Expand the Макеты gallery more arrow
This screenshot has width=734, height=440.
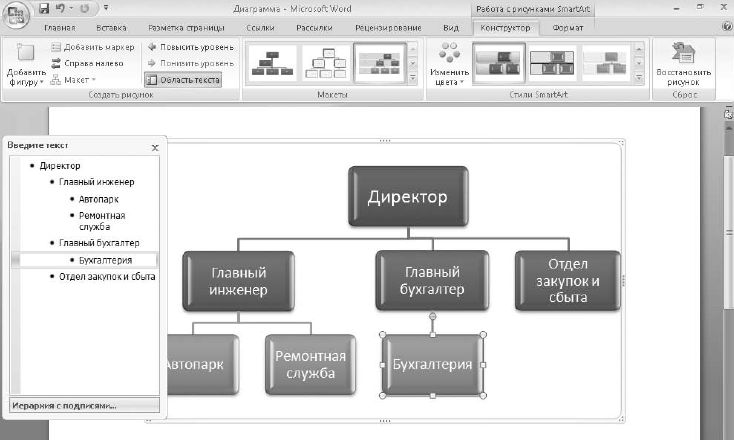(412, 78)
